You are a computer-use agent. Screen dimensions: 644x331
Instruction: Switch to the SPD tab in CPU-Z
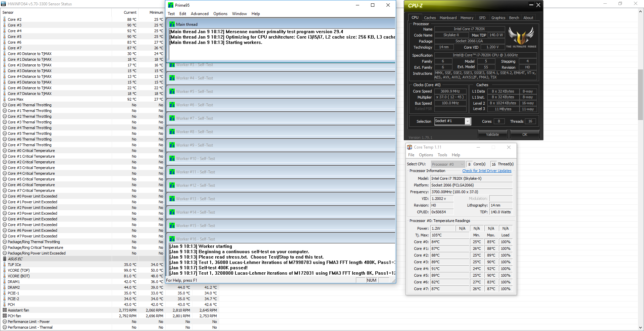[x=482, y=18]
